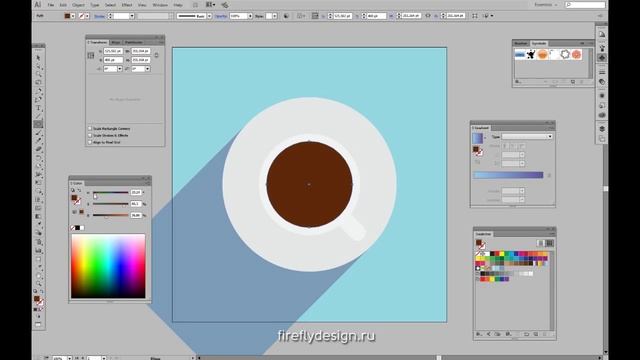The width and height of the screenshot is (640, 360).
Task: Click the hue slider in Color panel
Action: 111,192
